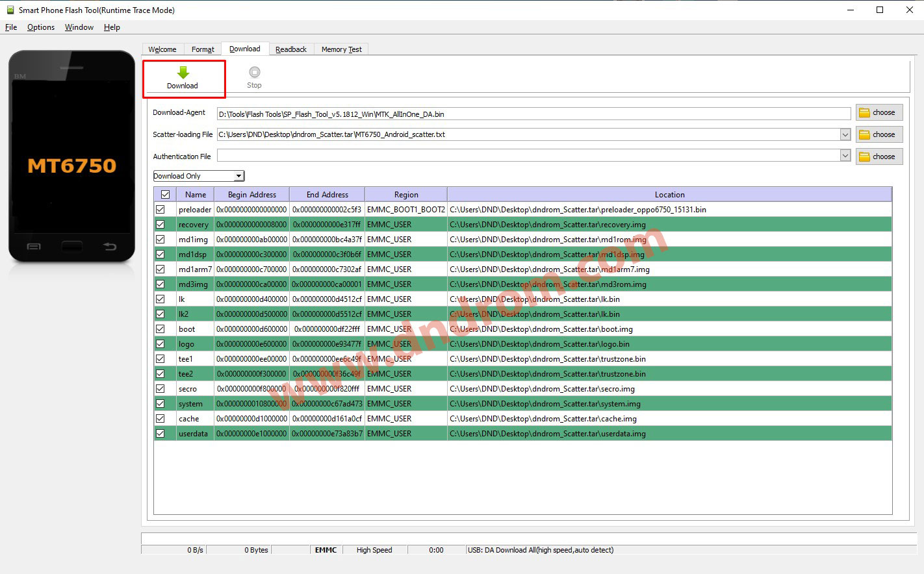Toggle the select-all checkbox in table header
The height and width of the screenshot is (574, 924).
pos(164,193)
